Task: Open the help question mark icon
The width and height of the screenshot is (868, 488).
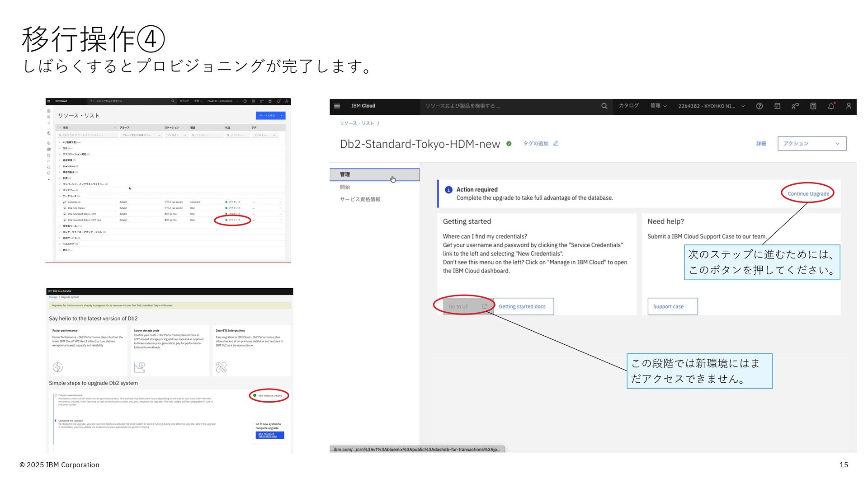Action: pyautogui.click(x=759, y=106)
